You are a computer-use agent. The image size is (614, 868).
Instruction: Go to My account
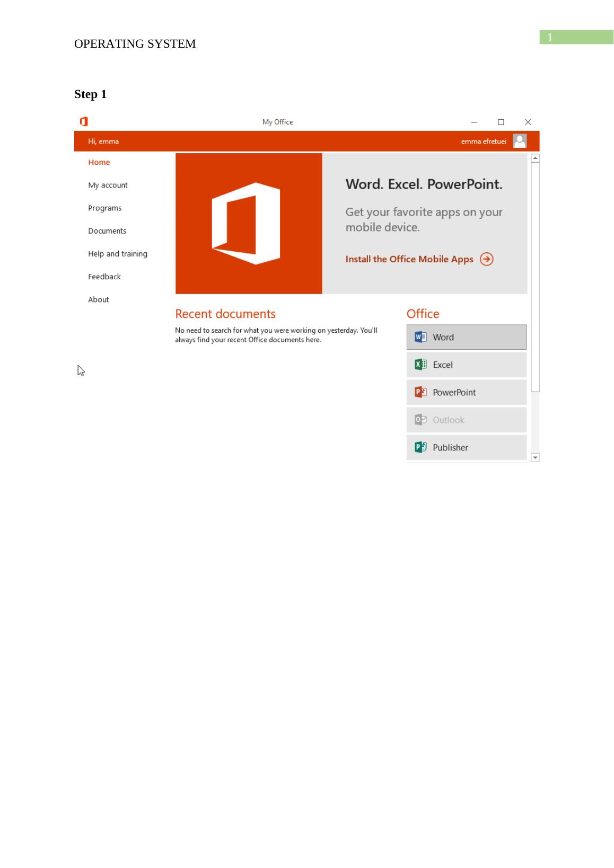tap(108, 185)
